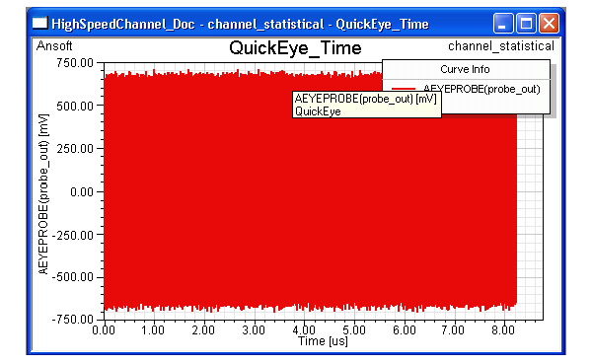The width and height of the screenshot is (592, 364).
Task: Click the 0.00 Y-axis tick label
Action: [x=82, y=192]
